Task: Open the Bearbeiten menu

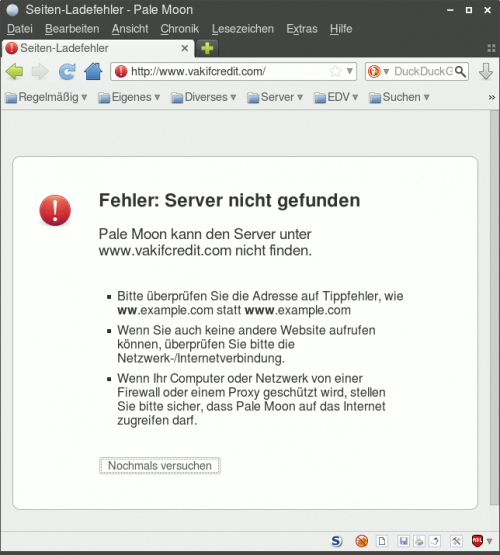Action: pyautogui.click(x=72, y=29)
